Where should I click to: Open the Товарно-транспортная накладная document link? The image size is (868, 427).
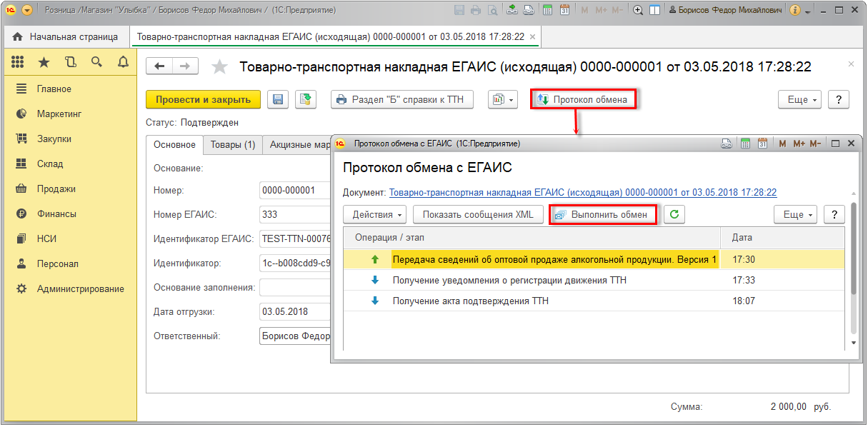(x=583, y=193)
